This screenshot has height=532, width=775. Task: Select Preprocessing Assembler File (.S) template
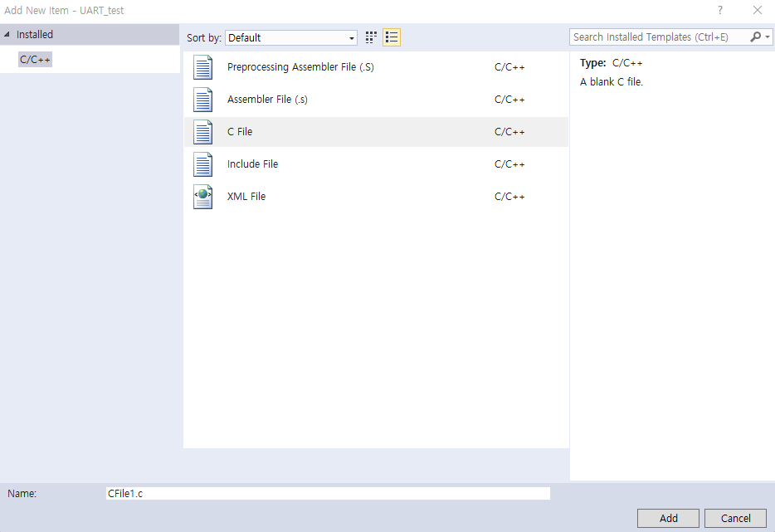pyautogui.click(x=376, y=67)
